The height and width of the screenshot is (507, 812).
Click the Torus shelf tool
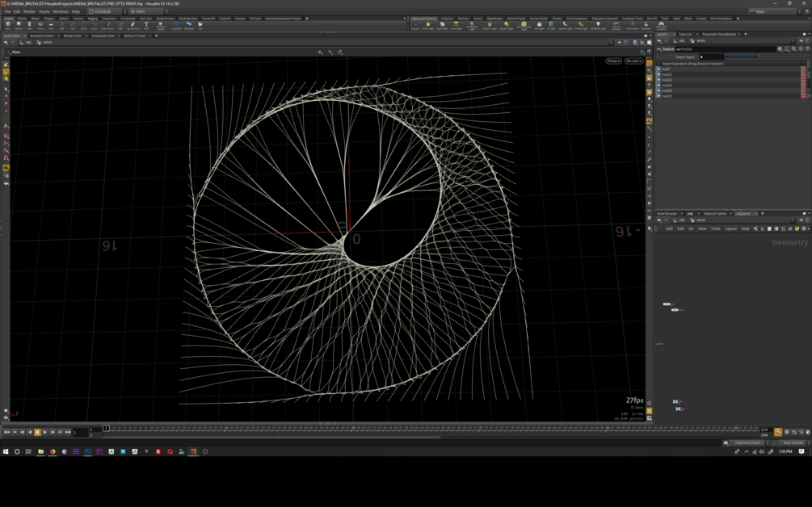(40, 25)
